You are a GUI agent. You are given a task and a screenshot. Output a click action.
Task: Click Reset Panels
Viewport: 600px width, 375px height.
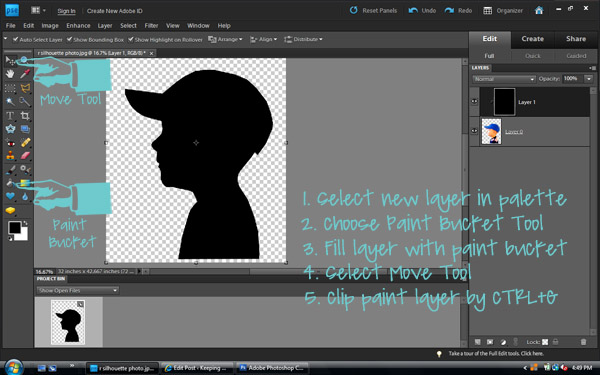pyautogui.click(x=373, y=10)
